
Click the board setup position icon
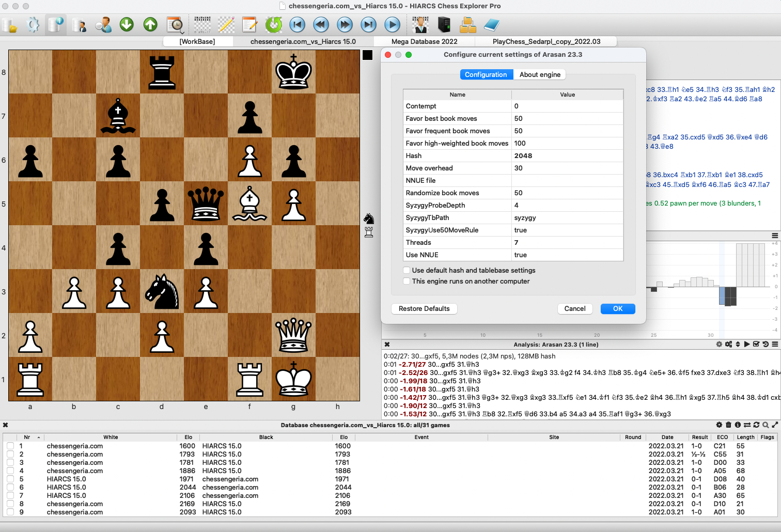click(202, 25)
